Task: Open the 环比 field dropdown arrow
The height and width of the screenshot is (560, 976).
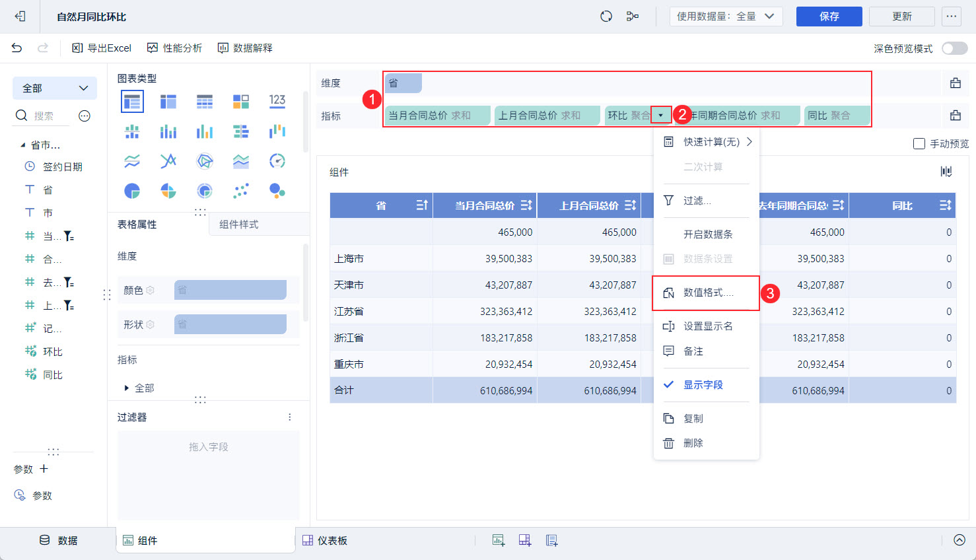Action: (660, 116)
